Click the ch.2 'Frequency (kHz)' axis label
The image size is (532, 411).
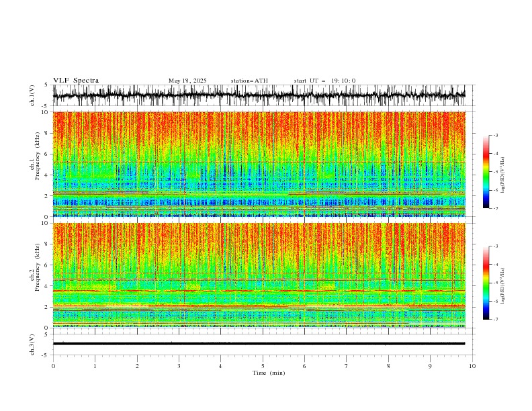pyautogui.click(x=38, y=267)
